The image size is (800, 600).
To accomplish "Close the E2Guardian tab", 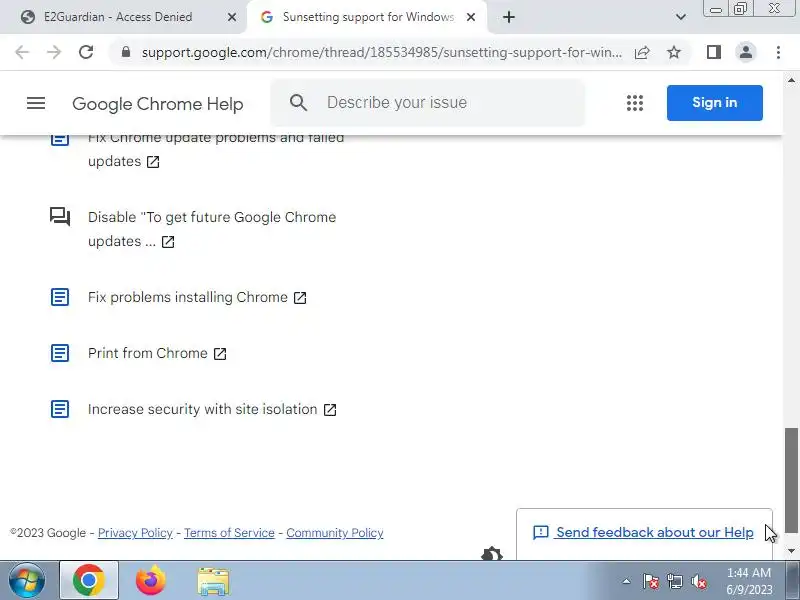I will (x=232, y=17).
